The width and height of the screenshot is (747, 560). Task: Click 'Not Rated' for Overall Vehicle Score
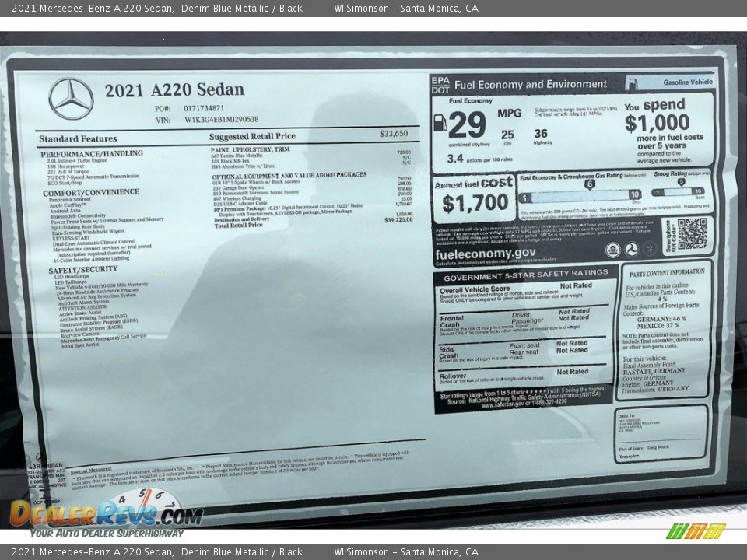576,285
